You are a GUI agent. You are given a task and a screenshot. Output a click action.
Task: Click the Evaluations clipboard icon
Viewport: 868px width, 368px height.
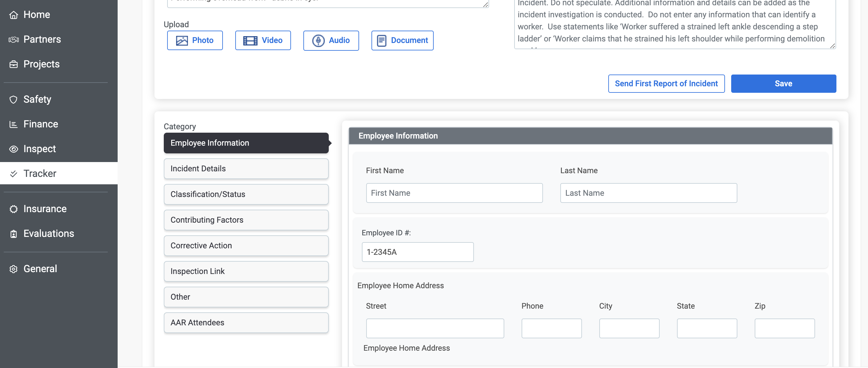coord(14,234)
